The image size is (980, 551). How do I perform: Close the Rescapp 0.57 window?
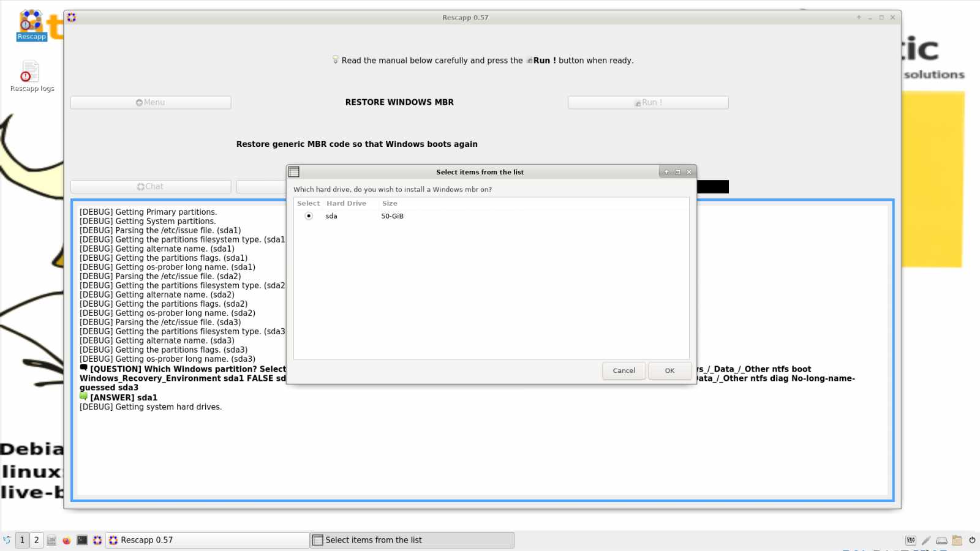[892, 17]
